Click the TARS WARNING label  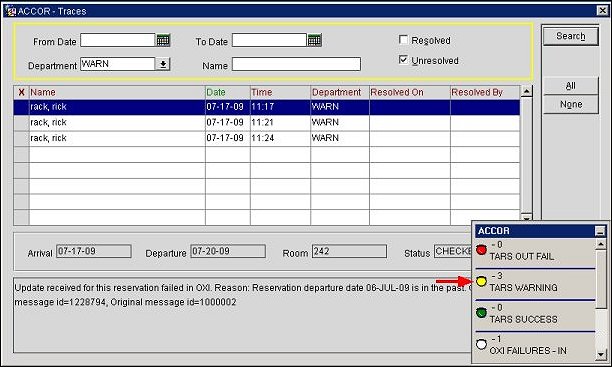(523, 288)
